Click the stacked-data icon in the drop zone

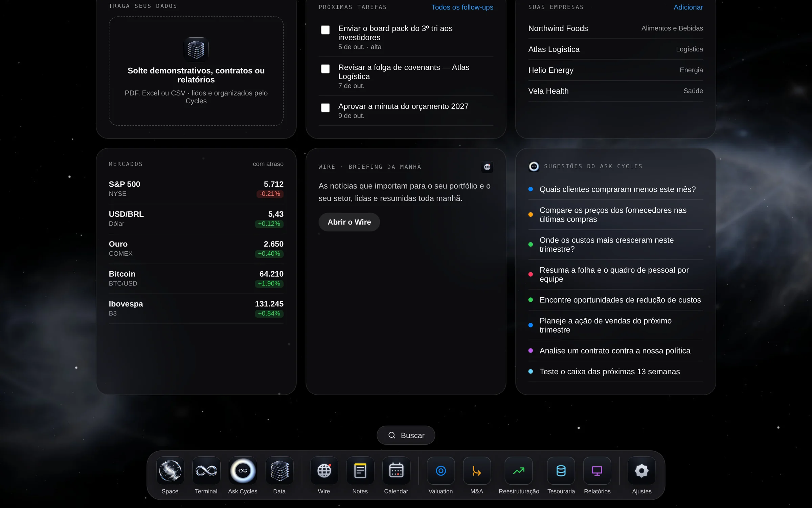click(196, 49)
